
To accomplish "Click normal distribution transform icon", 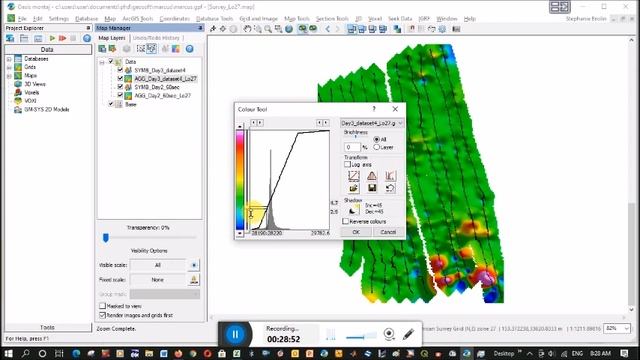I will (x=371, y=176).
